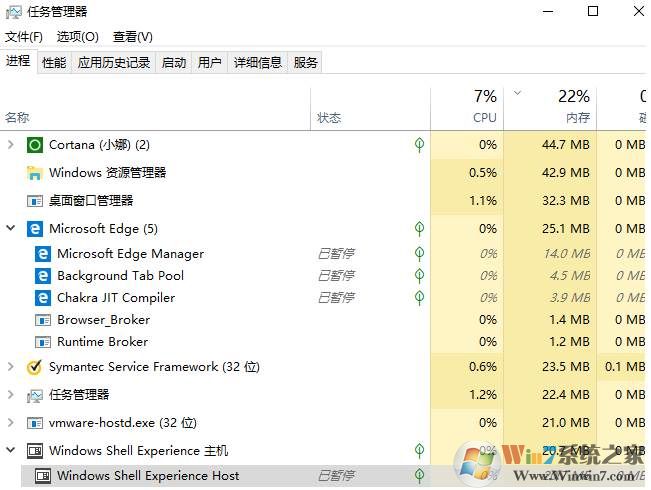The width and height of the screenshot is (651, 490).
Task: Switch to the 性能 tab
Action: pyautogui.click(x=54, y=62)
